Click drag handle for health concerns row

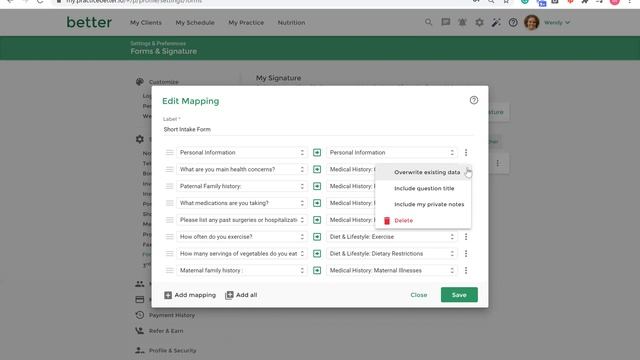coord(169,169)
